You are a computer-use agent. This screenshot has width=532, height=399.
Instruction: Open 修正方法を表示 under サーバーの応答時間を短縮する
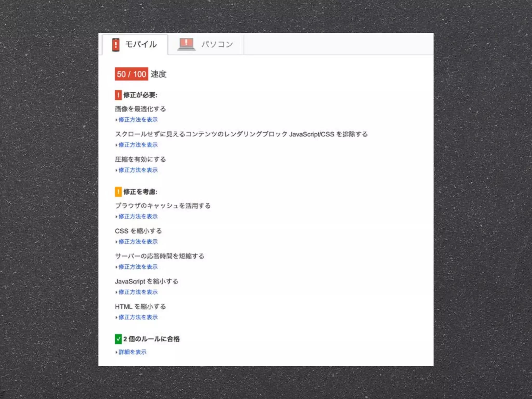(138, 267)
